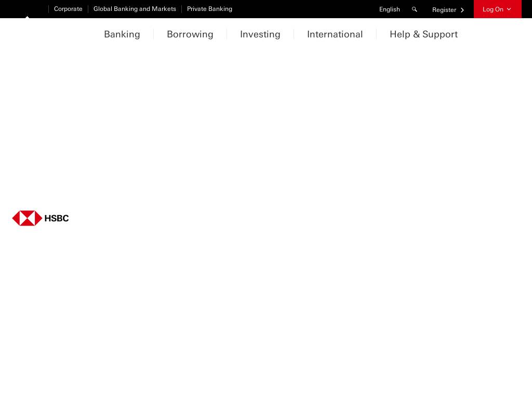Open Help & Support menu

pos(423,34)
